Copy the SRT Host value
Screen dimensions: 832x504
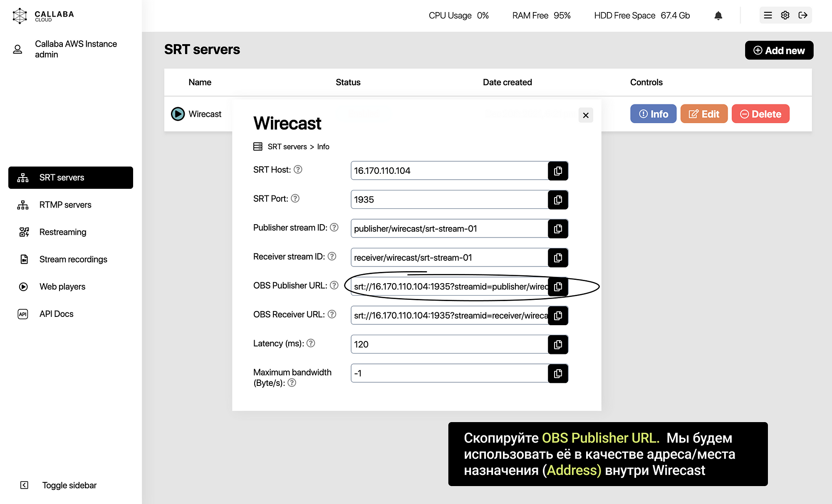[558, 171]
